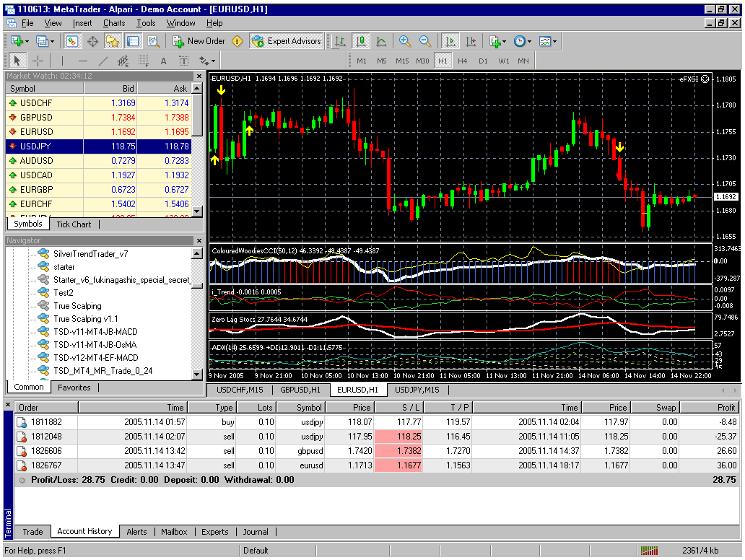Select the cursor arrow tool
745x560 pixels.
pyautogui.click(x=17, y=61)
